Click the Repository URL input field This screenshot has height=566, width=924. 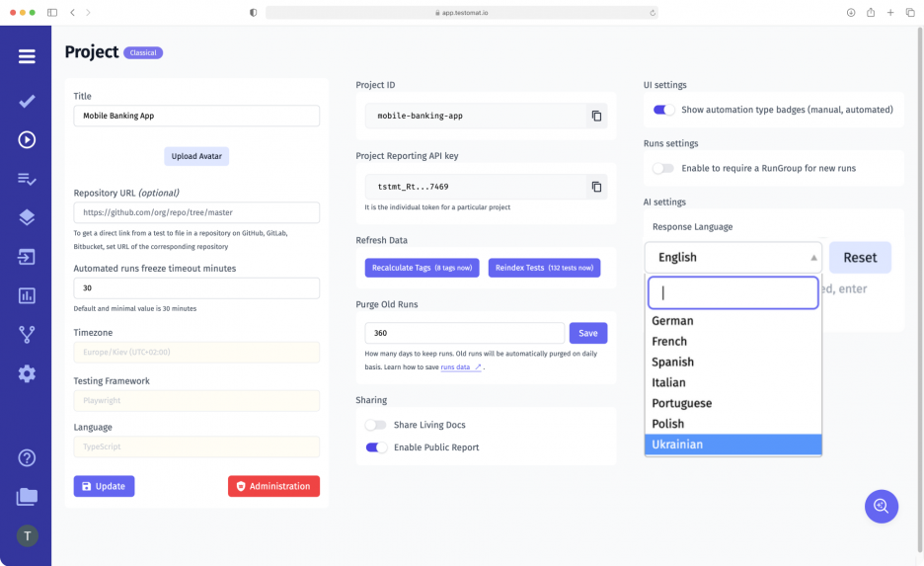196,212
